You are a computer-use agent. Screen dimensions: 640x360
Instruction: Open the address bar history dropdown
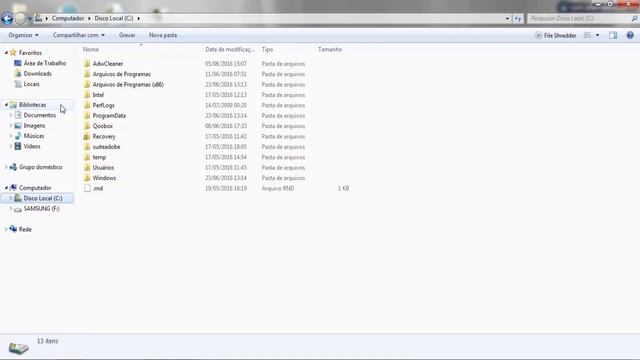(x=507, y=18)
